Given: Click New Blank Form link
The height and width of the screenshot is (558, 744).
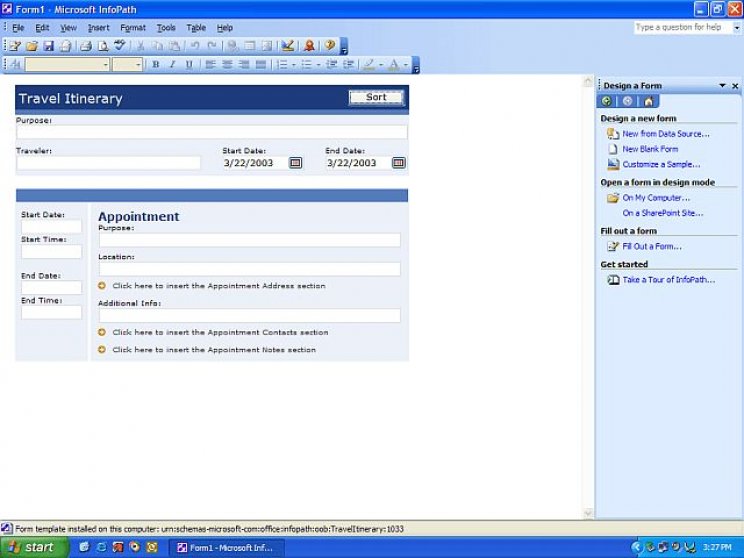Looking at the screenshot, I should click(x=650, y=149).
